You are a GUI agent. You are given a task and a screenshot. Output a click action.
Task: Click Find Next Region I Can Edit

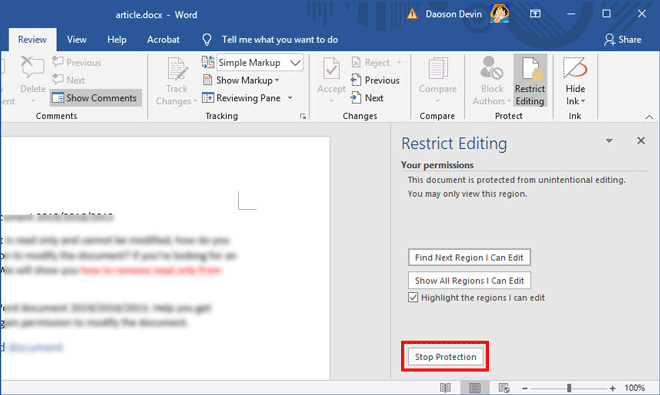469,257
